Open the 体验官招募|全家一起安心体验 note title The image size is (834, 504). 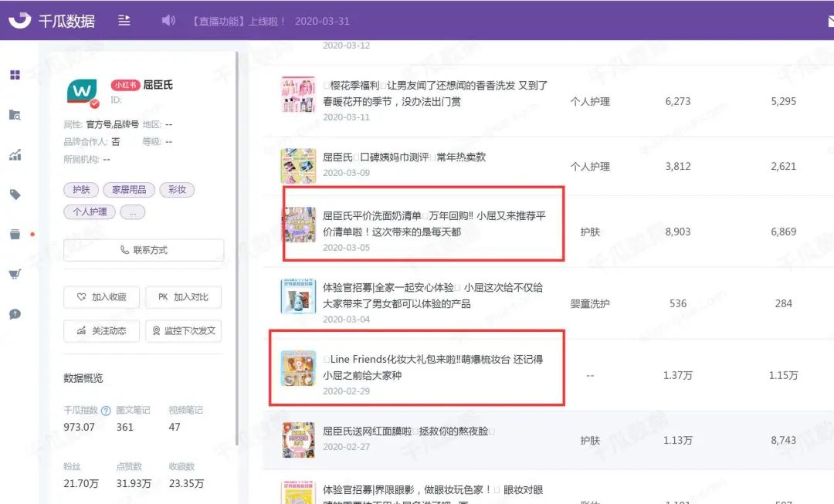tap(433, 296)
